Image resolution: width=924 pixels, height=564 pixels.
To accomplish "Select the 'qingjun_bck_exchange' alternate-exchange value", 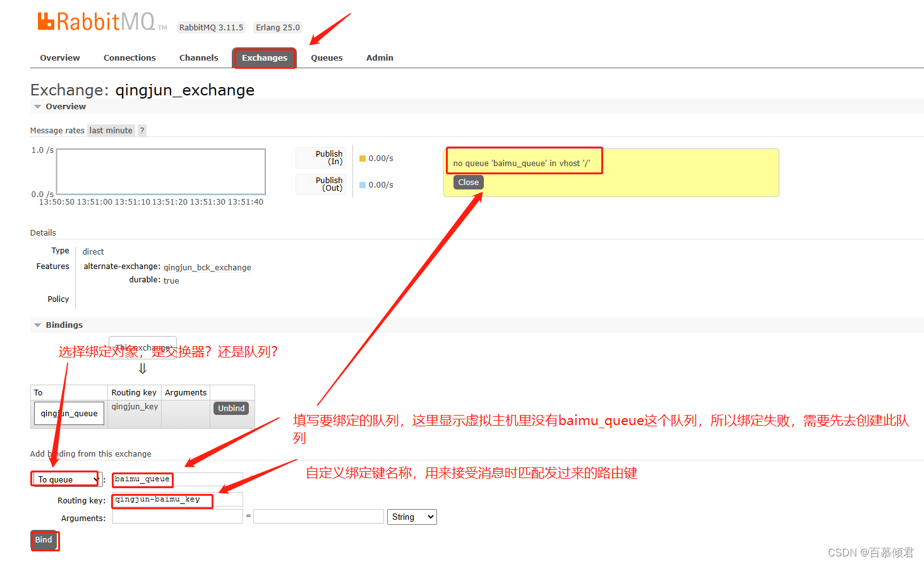I will pos(207,267).
